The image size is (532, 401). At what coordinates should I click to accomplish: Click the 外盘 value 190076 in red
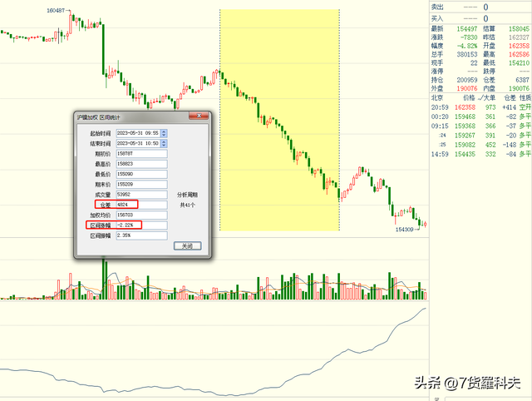coord(467,88)
